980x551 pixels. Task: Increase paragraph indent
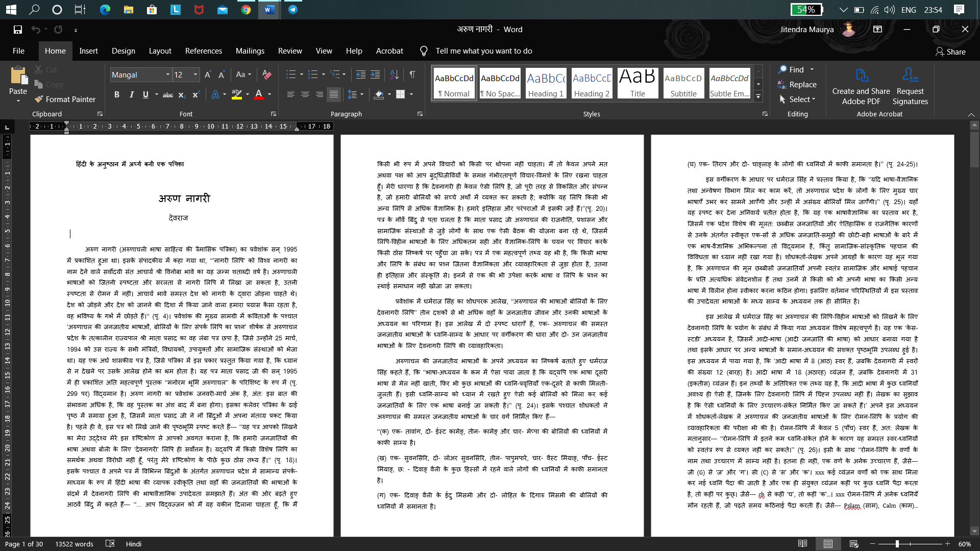coord(375,74)
